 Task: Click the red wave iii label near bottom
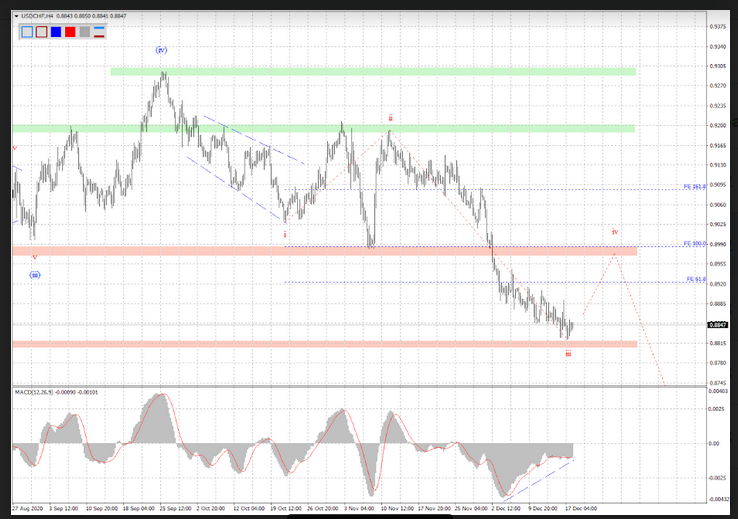(x=568, y=354)
